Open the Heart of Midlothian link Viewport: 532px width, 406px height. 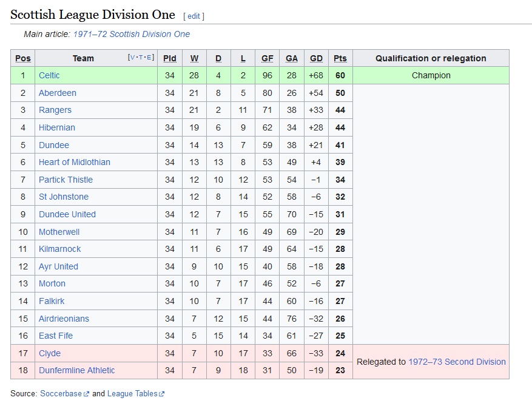(x=74, y=162)
